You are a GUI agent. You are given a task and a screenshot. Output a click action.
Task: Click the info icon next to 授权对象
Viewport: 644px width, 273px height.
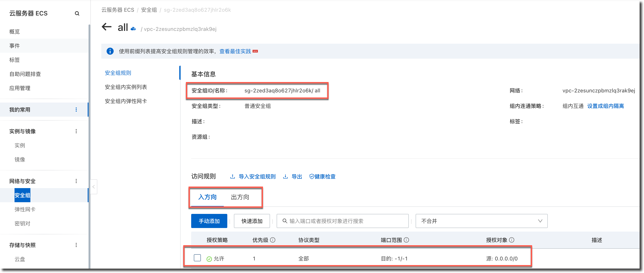512,240
